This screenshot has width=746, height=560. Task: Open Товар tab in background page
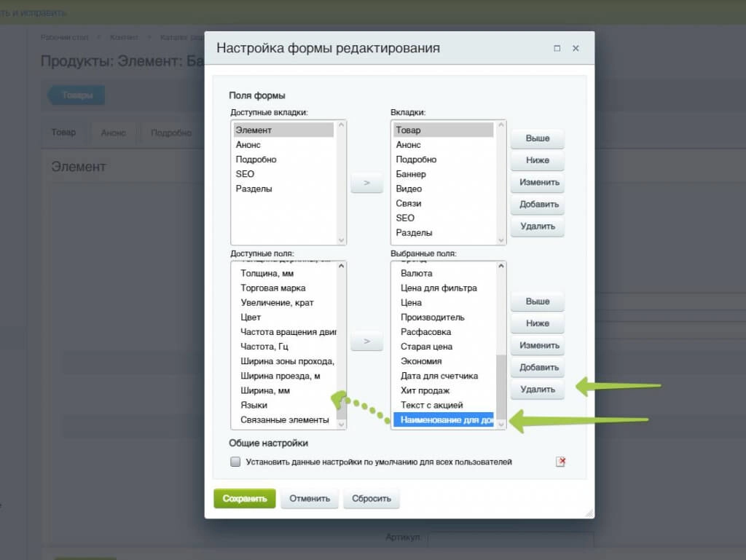click(x=64, y=132)
